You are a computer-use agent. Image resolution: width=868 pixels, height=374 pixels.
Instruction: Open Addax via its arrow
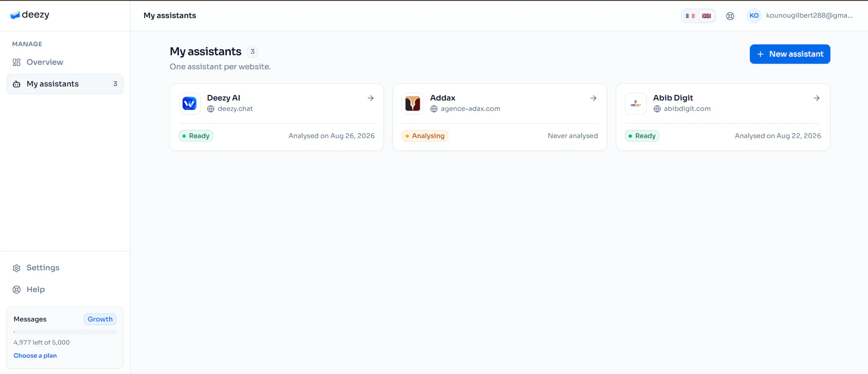click(593, 98)
